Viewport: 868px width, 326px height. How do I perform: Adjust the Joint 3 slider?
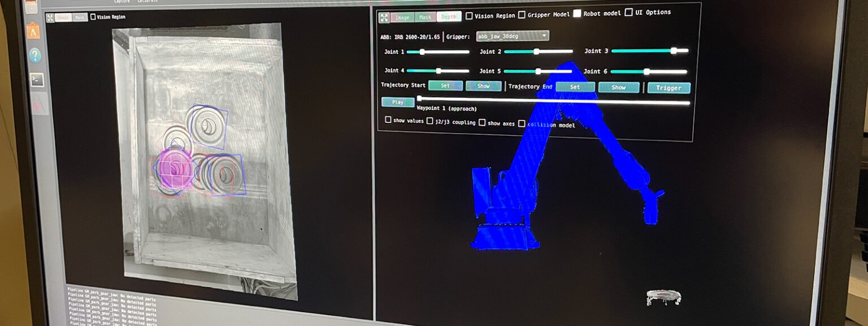673,51
